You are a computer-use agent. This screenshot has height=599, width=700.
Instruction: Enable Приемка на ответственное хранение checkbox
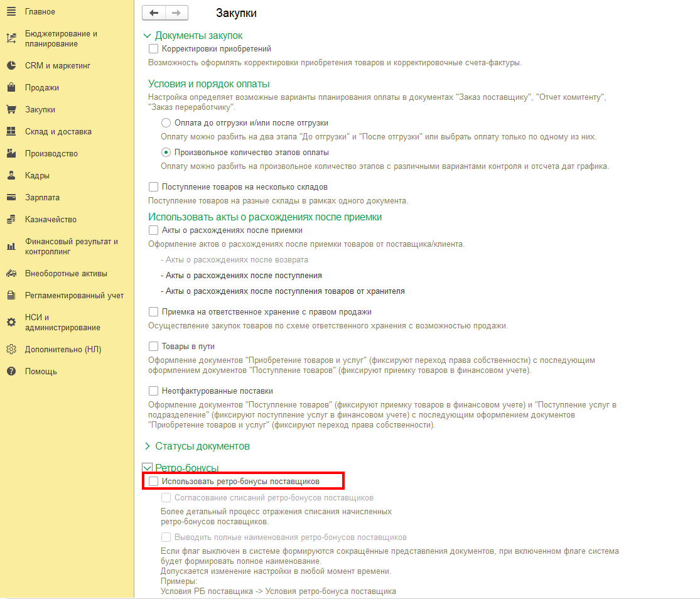tap(154, 311)
